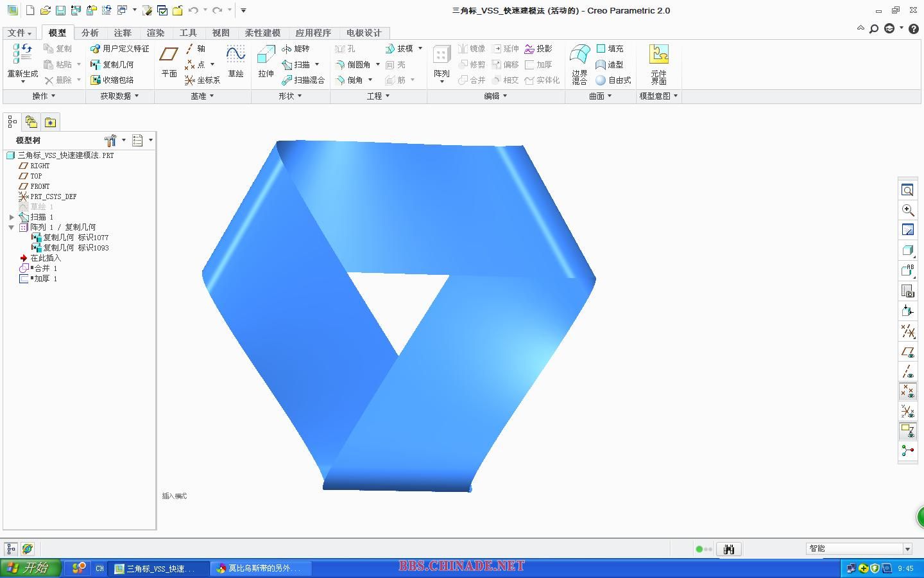The image size is (924, 578).
Task: Click the Style (造型) surface tool
Action: click(x=610, y=65)
